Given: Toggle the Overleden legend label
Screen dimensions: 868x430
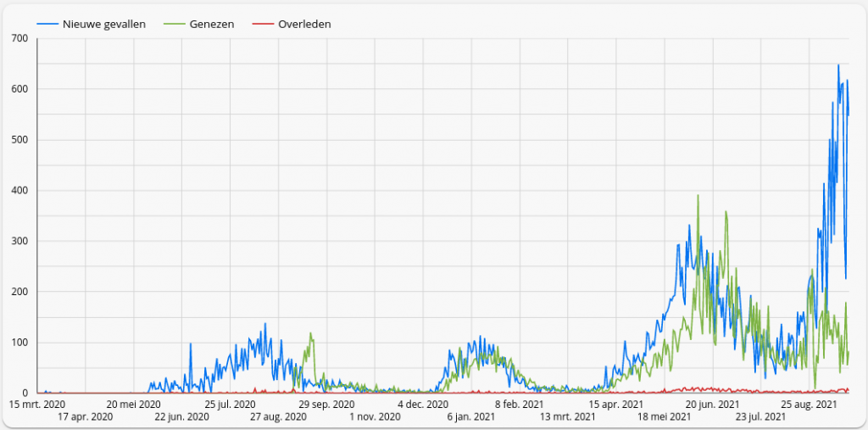Looking at the screenshot, I should 304,24.
